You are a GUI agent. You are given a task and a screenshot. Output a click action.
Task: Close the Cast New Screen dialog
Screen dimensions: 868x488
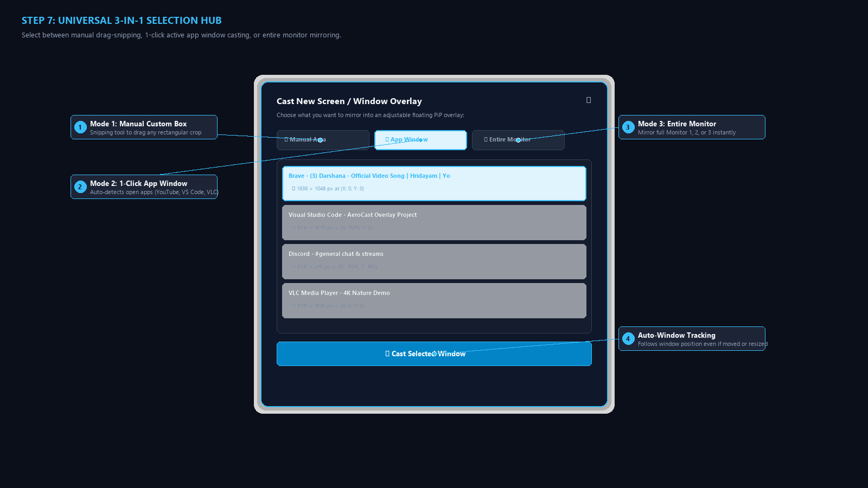[589, 100]
